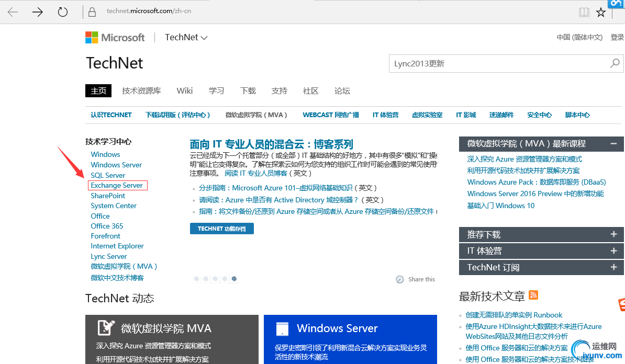The height and width of the screenshot is (364, 625).
Task: Open the Wiki tab
Action: [x=185, y=91]
